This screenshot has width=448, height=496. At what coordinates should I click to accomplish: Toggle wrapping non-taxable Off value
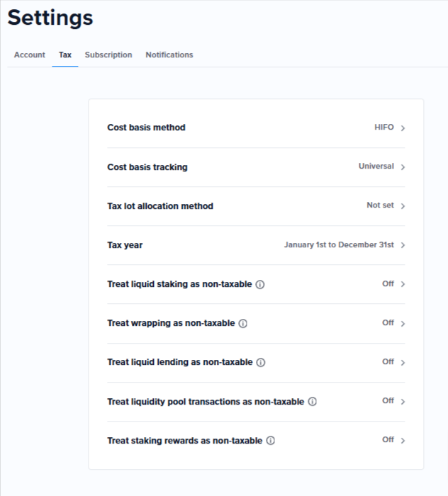tap(388, 323)
